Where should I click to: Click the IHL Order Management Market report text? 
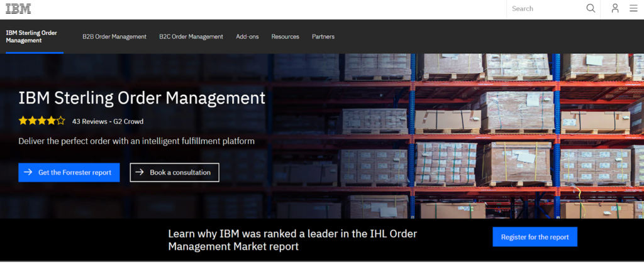(292, 240)
